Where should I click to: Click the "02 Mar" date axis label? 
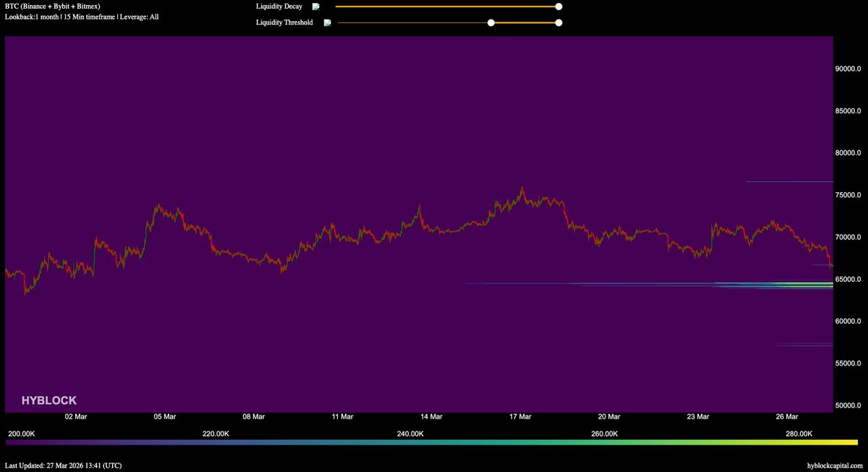(x=76, y=417)
